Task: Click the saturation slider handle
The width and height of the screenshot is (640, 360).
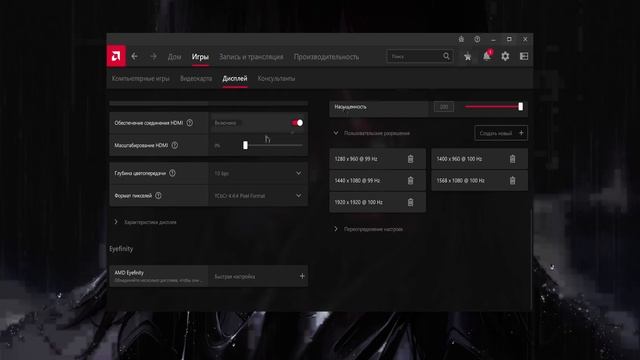Action: [520, 107]
